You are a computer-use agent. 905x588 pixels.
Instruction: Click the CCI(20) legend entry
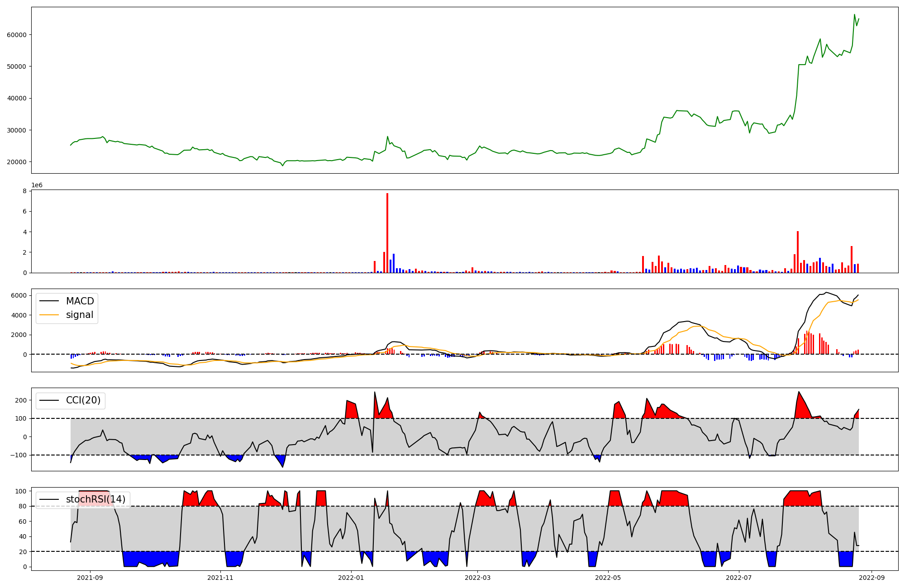pos(83,400)
